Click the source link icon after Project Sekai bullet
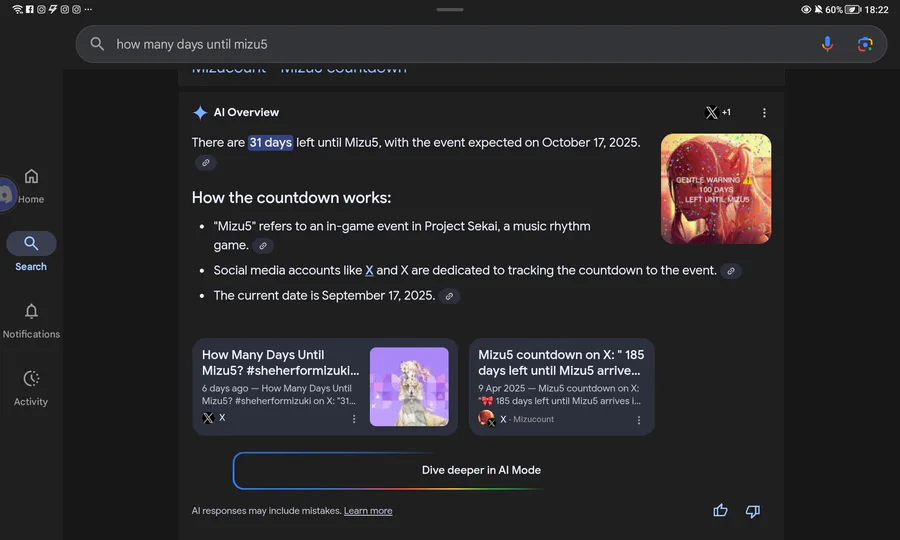 263,246
